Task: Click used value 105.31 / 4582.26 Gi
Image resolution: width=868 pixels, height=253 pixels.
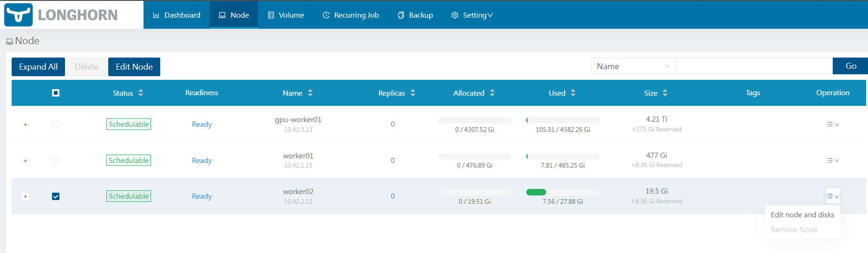Action: 563,130
